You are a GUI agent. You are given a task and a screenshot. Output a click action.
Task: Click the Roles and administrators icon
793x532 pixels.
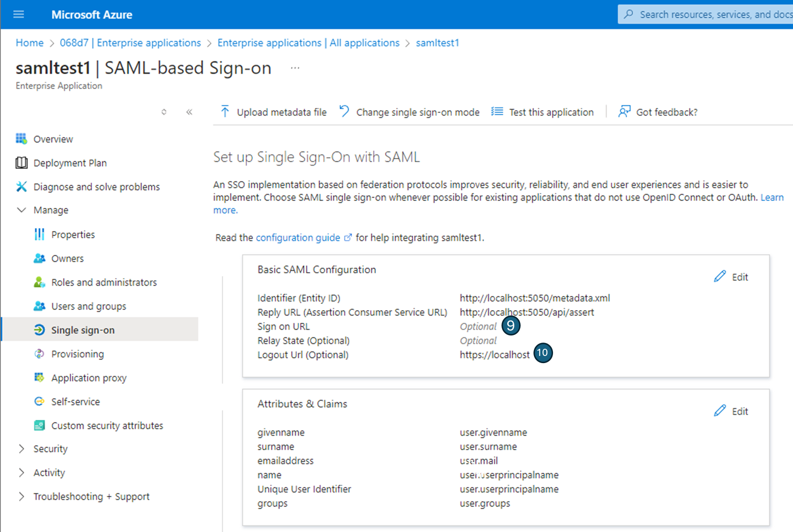pyautogui.click(x=40, y=282)
